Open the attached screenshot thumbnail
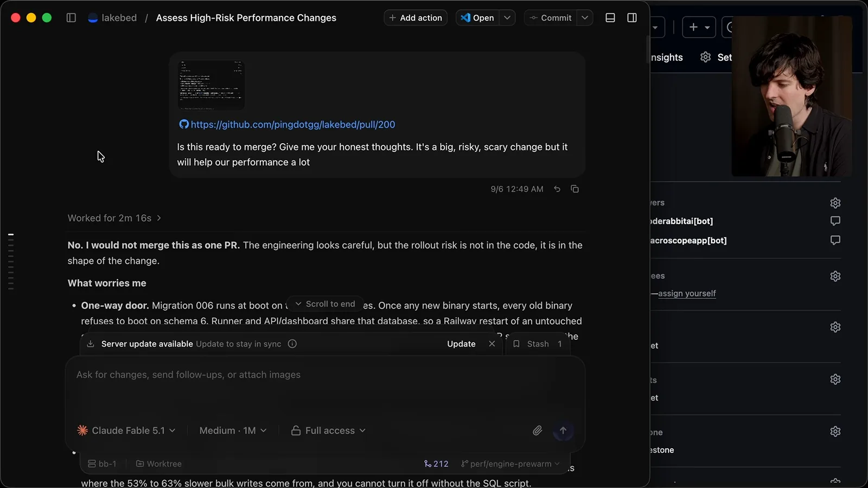 click(211, 85)
